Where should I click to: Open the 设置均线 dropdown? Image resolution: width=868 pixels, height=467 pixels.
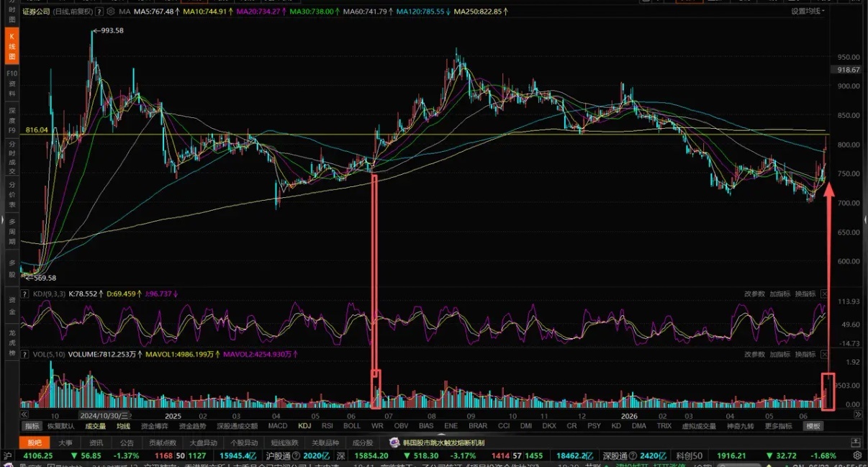pyautogui.click(x=808, y=12)
